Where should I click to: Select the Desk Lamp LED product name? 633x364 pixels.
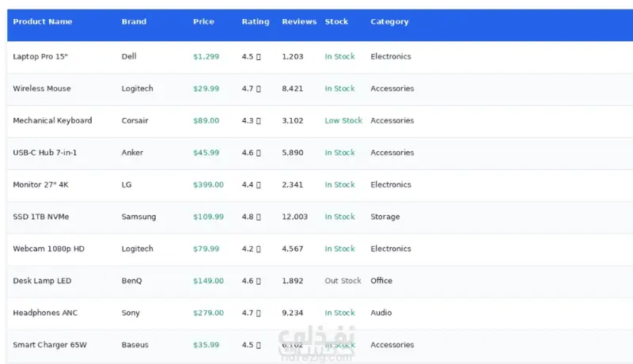coord(42,280)
